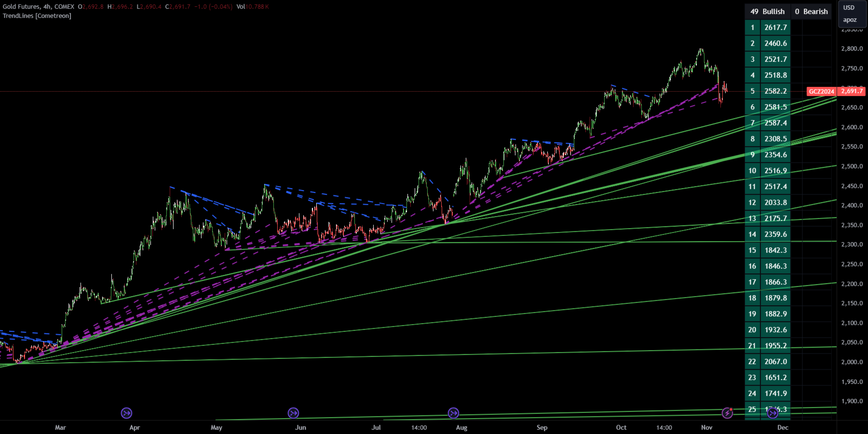Click the 1955.2 trendline value

point(775,346)
